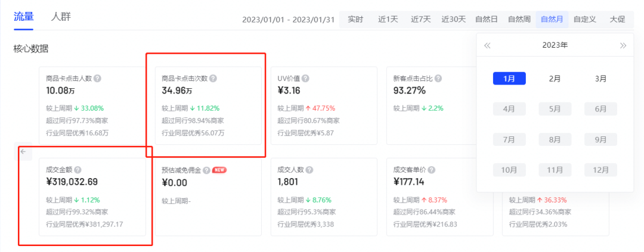Click 6月 in the month picker
The width and height of the screenshot is (644, 252).
(601, 109)
